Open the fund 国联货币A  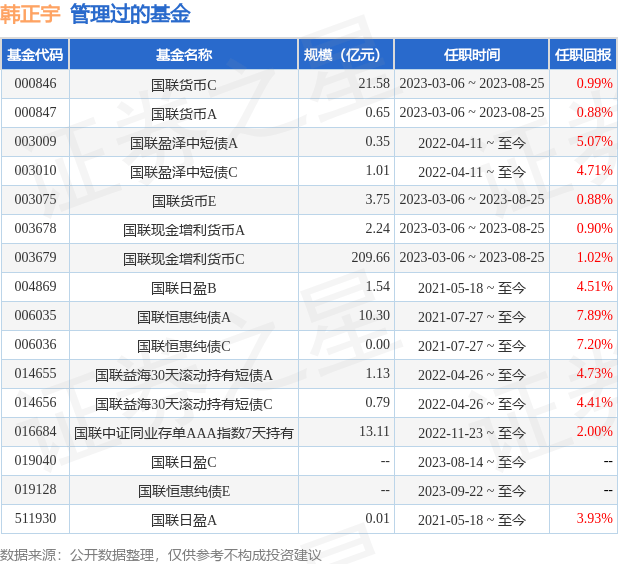click(184, 113)
